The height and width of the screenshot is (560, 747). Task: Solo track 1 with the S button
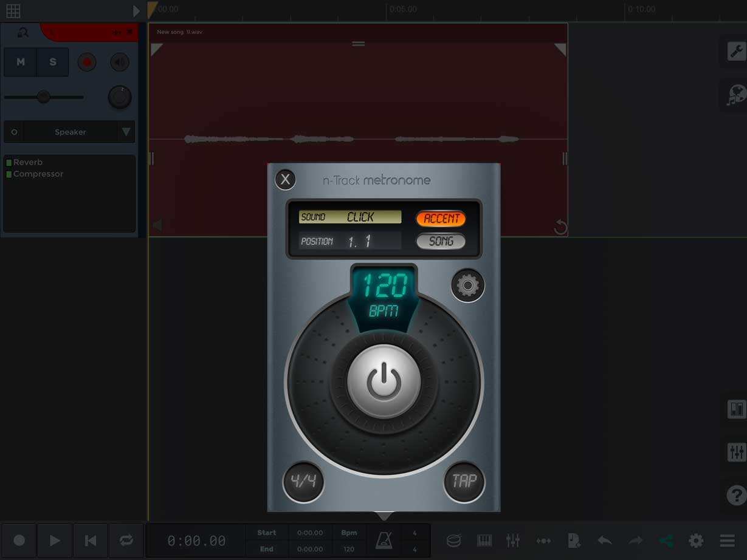(52, 62)
